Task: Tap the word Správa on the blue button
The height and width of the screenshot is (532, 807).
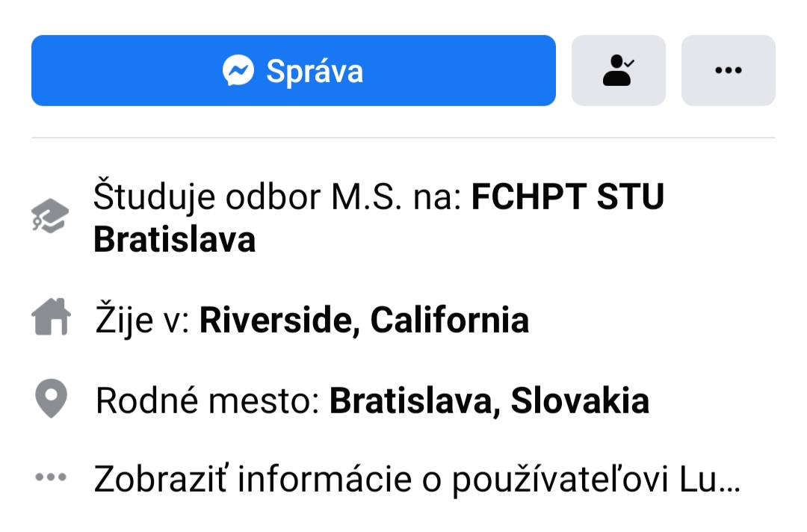Action: [315, 71]
